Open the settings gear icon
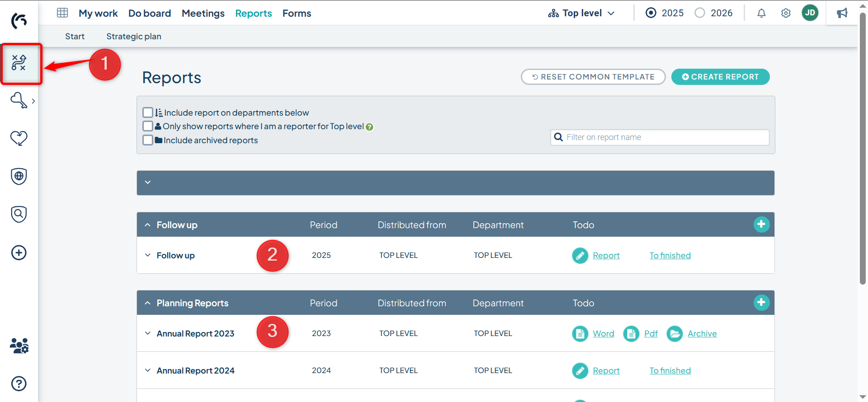 [x=786, y=13]
